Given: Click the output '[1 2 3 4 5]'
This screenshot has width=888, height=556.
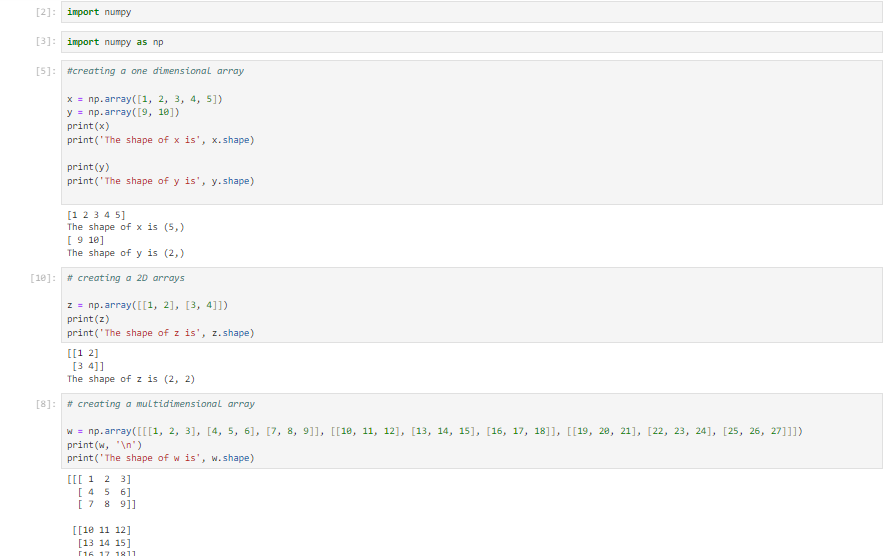Looking at the screenshot, I should pyautogui.click(x=96, y=215).
